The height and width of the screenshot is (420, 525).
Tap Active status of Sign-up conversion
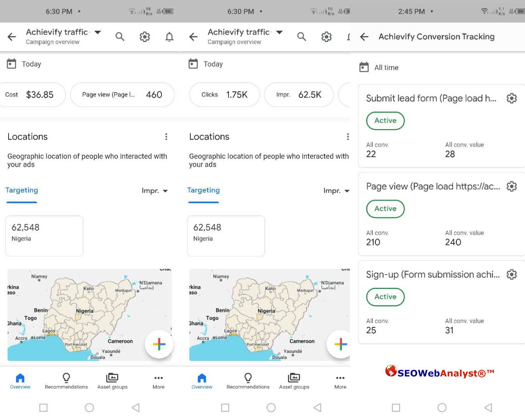(x=385, y=297)
